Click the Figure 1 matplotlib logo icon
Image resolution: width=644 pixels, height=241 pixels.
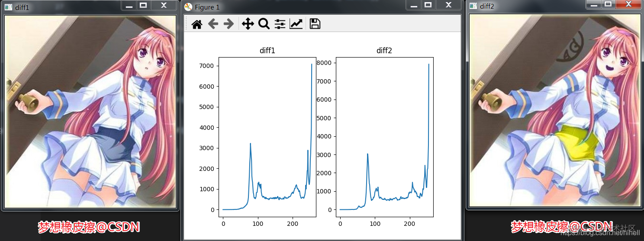click(188, 7)
